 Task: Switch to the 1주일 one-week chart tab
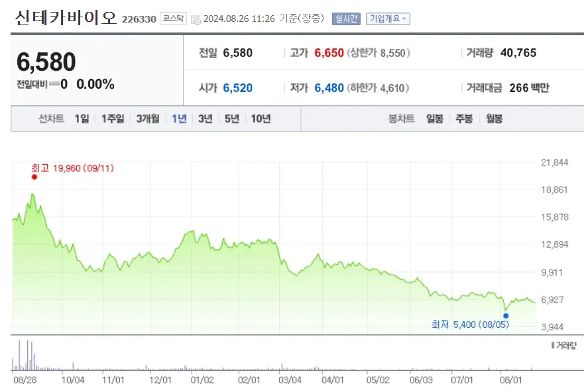pyautogui.click(x=113, y=120)
